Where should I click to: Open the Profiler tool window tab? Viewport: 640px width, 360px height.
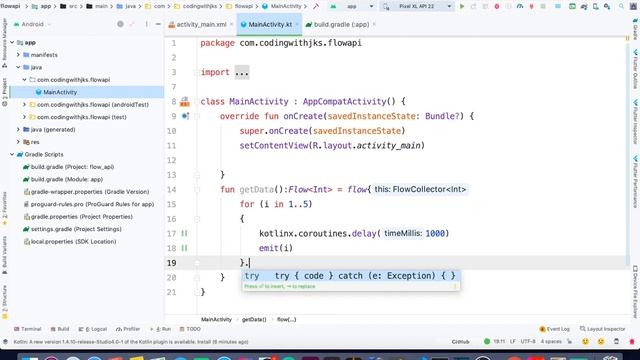(x=128, y=329)
